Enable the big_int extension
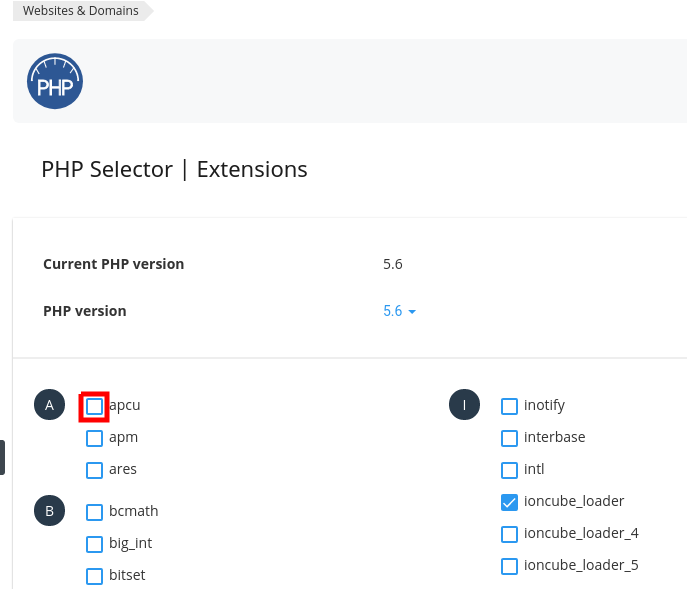The height and width of the screenshot is (589, 687). click(x=94, y=544)
